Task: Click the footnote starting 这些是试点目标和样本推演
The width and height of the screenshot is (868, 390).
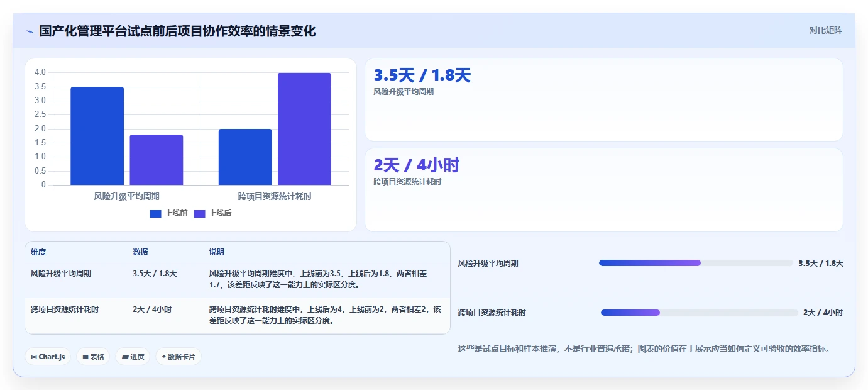Action: coord(644,348)
